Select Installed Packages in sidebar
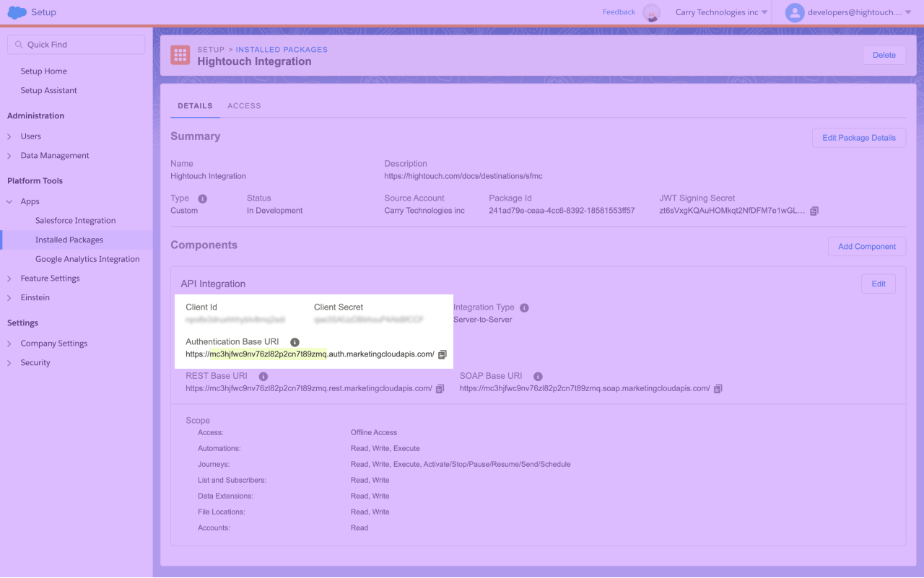This screenshot has width=924, height=578. click(x=69, y=240)
